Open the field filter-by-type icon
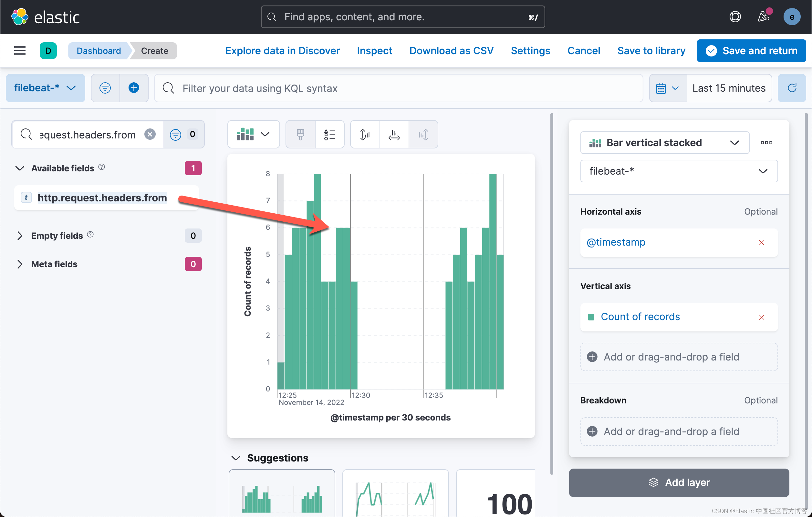This screenshot has width=812, height=517. pyautogui.click(x=175, y=134)
